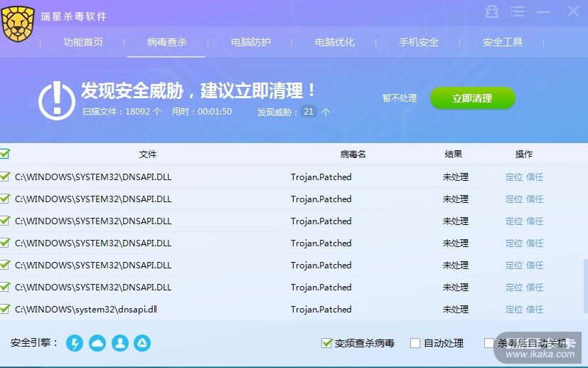The image size is (588, 368).
Task: Select the cloud security engine icon
Action: (97, 343)
